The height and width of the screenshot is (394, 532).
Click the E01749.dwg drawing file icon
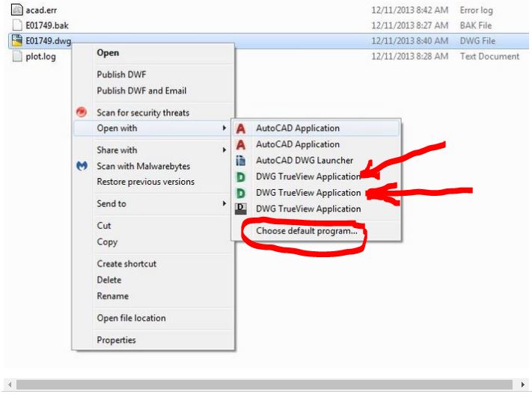click(17, 40)
